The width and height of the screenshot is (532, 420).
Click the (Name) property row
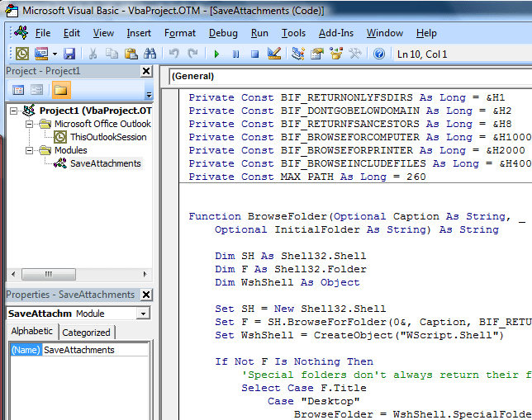pos(79,350)
